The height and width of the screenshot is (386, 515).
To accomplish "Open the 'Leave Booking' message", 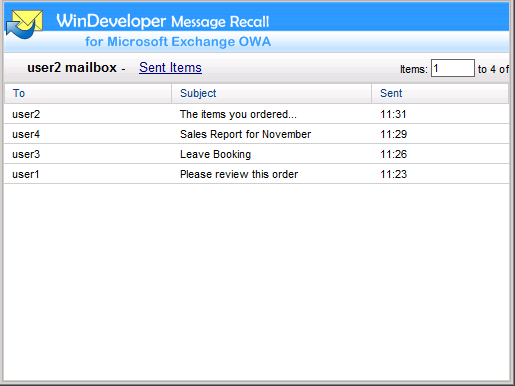I will point(215,154).
